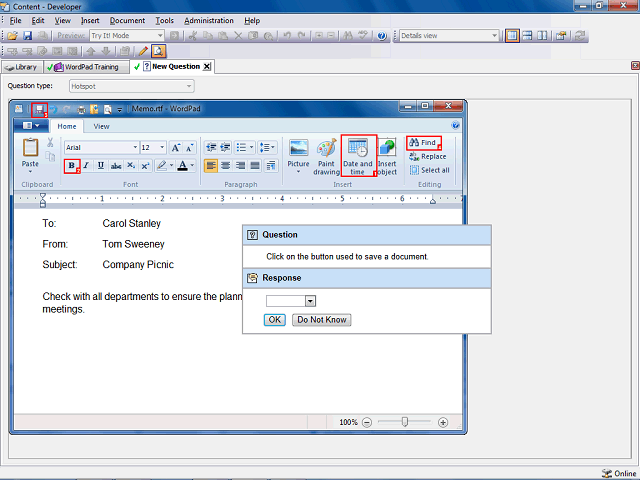Click the text highlight color pen button
The width and height of the screenshot is (640, 480).
click(162, 166)
